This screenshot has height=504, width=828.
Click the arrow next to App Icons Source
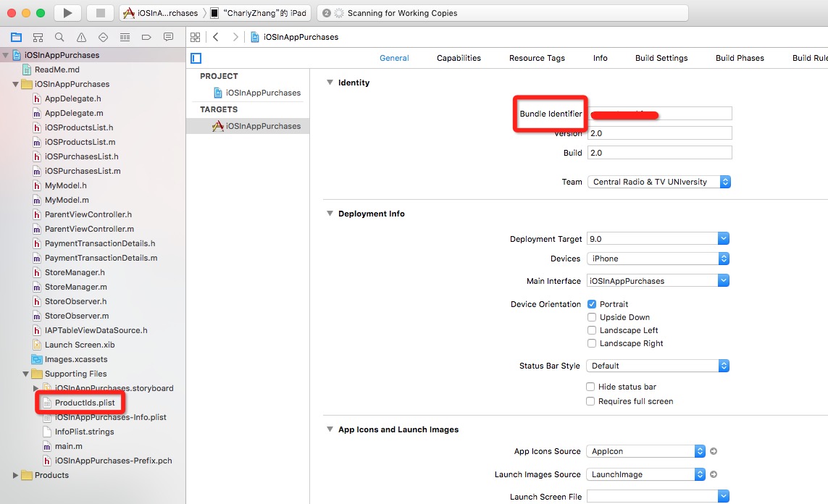point(713,451)
